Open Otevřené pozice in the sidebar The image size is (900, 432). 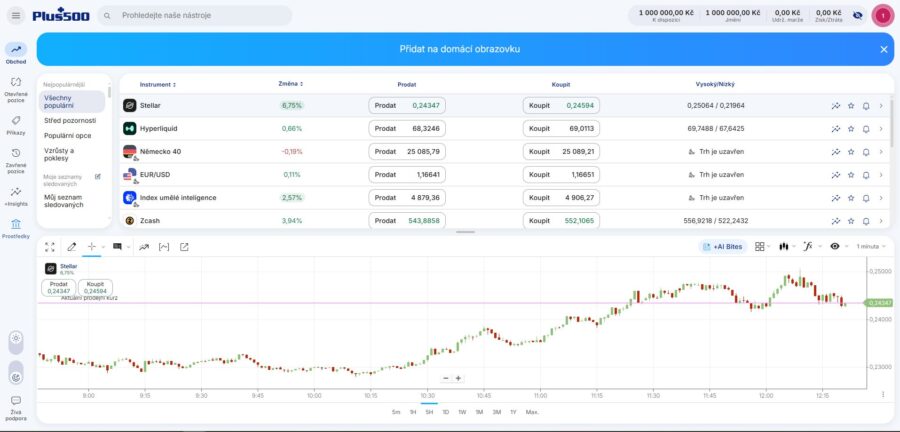click(15, 88)
